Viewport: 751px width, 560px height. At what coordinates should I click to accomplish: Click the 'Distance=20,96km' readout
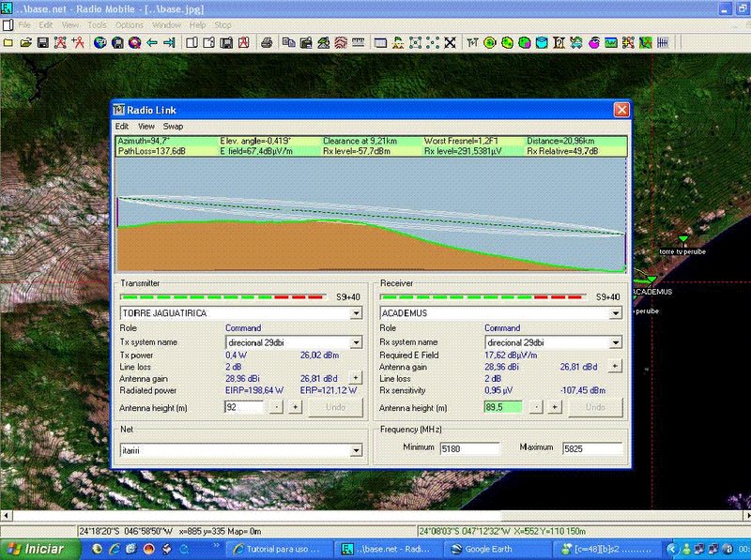coord(560,141)
